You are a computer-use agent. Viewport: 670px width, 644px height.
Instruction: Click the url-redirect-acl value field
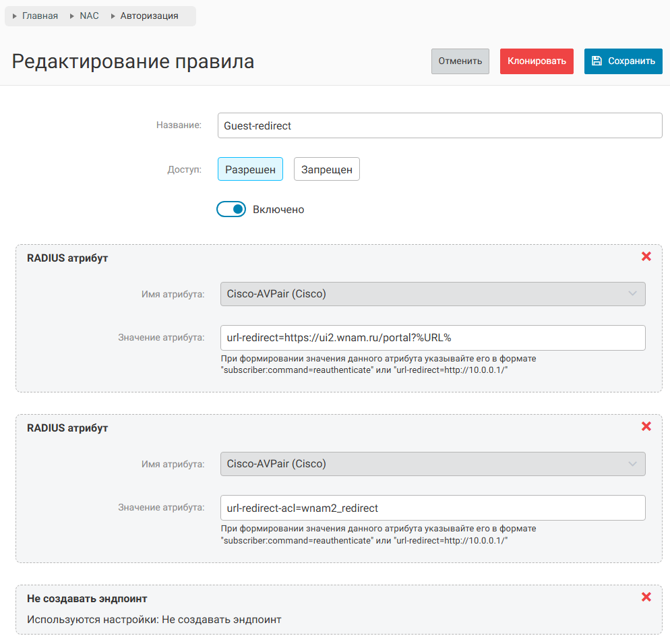tap(433, 508)
